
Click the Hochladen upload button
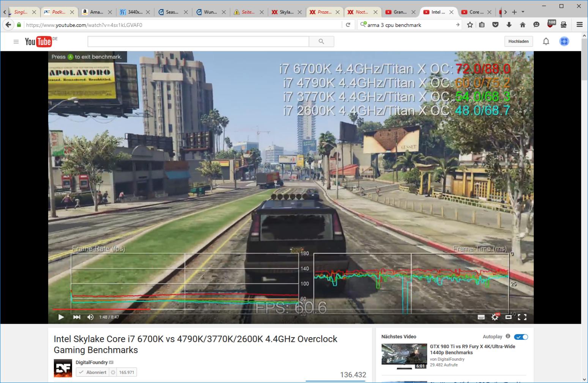[x=519, y=41]
